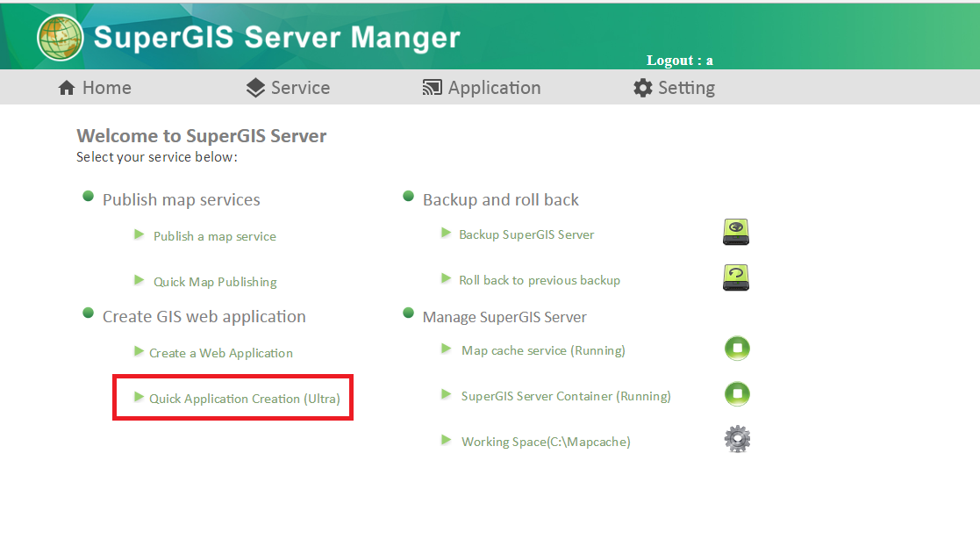The image size is (980, 540).
Task: Stop the Map cache service button
Action: [737, 349]
